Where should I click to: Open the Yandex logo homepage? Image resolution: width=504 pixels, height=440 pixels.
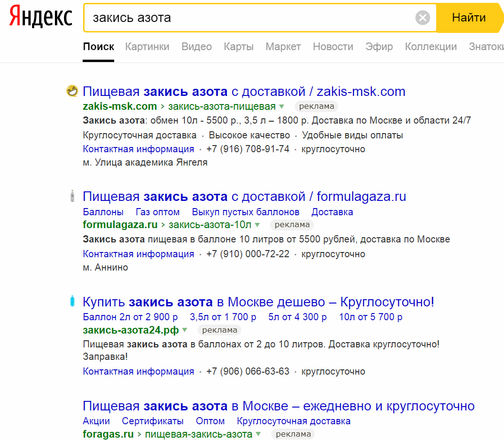click(41, 16)
